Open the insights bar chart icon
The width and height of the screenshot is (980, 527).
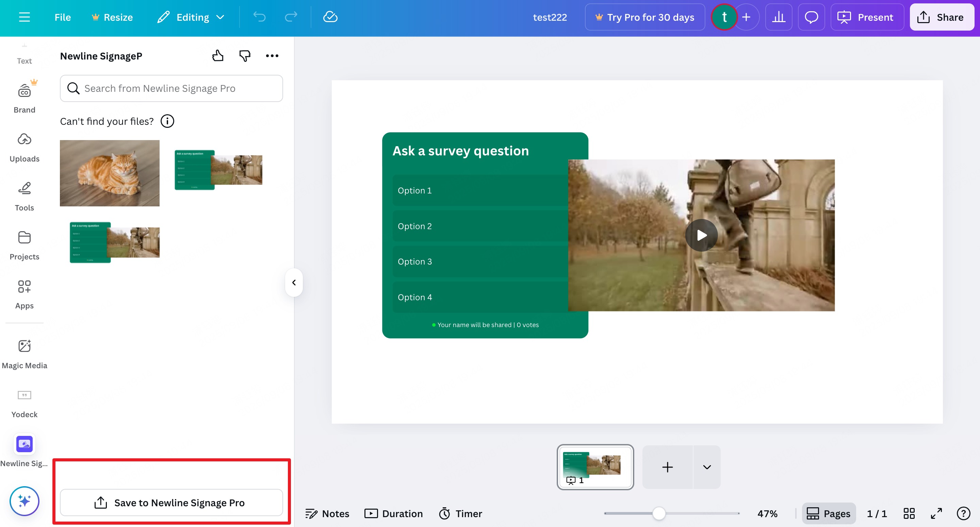click(x=778, y=17)
